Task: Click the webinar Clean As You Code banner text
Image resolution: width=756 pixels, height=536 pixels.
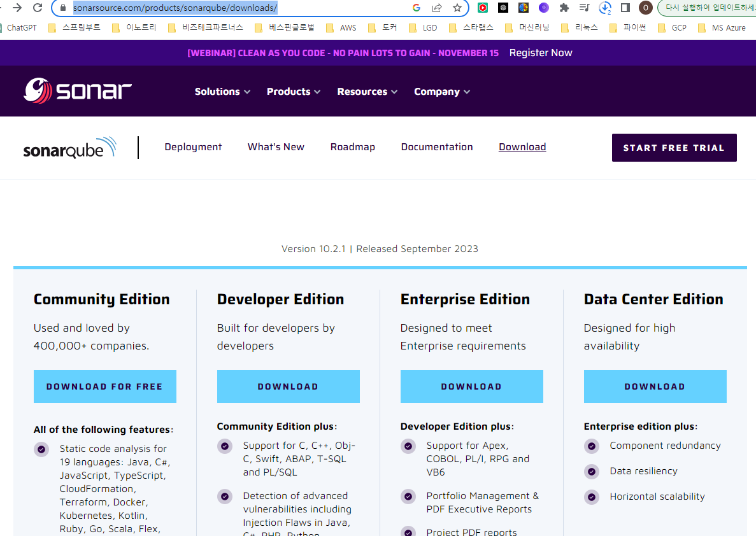Action: pyautogui.click(x=343, y=53)
